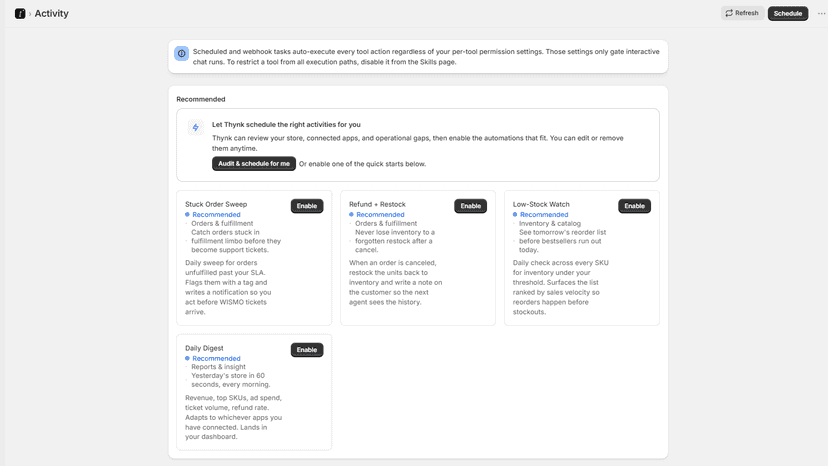Enable the Low-Stock Watch automation

click(634, 206)
